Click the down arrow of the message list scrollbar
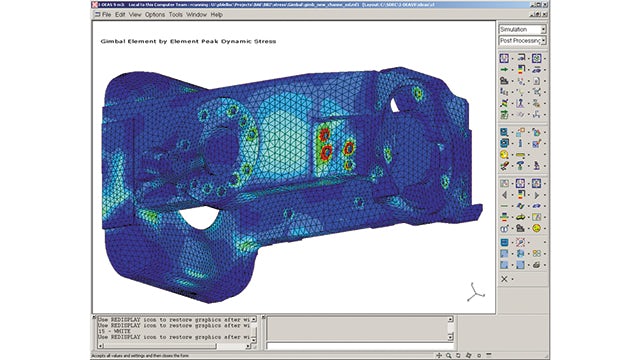Image resolution: width=640 pixels, height=360 pixels. tap(253, 340)
